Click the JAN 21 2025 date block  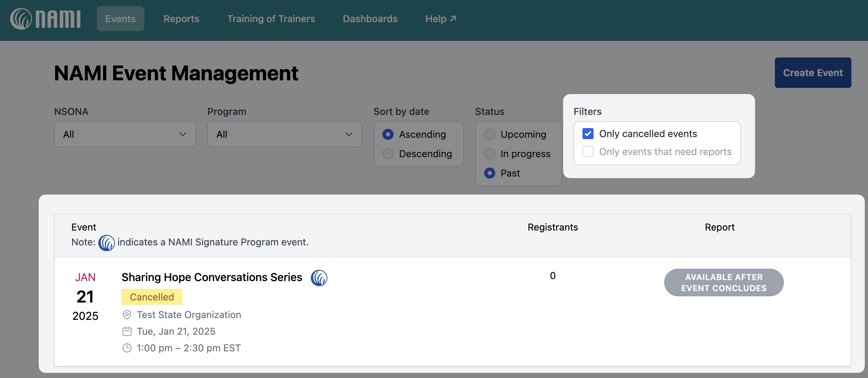85,297
